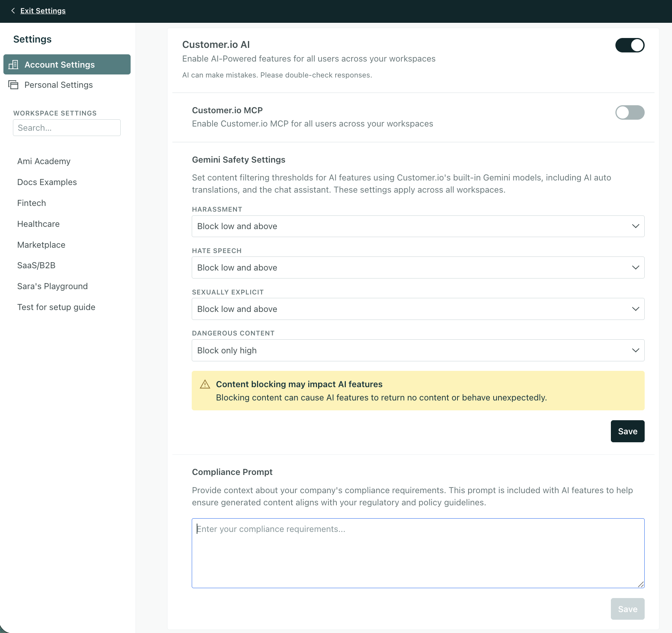Click the back chevron beside Exit Settings
This screenshot has height=633, width=672.
[13, 11]
